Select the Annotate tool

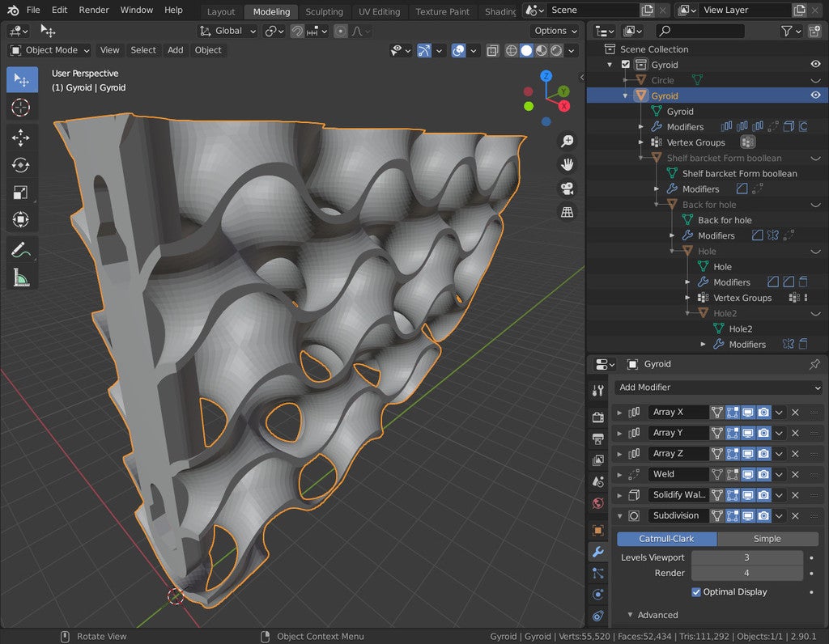point(22,251)
